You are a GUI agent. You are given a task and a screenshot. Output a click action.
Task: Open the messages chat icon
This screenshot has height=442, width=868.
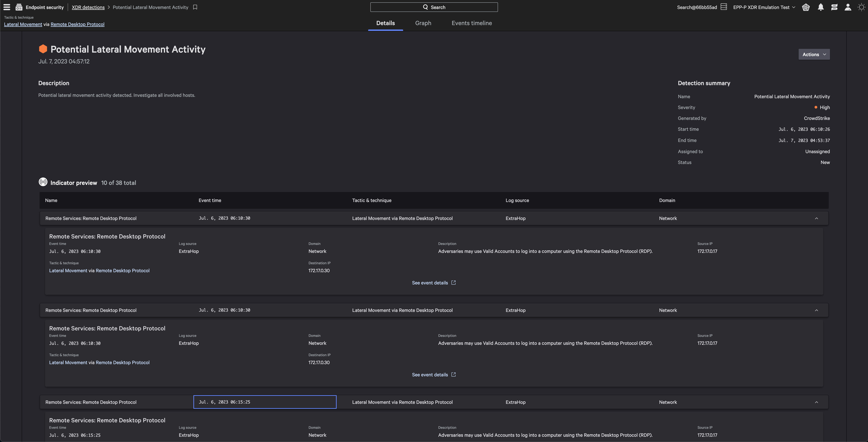(x=834, y=7)
